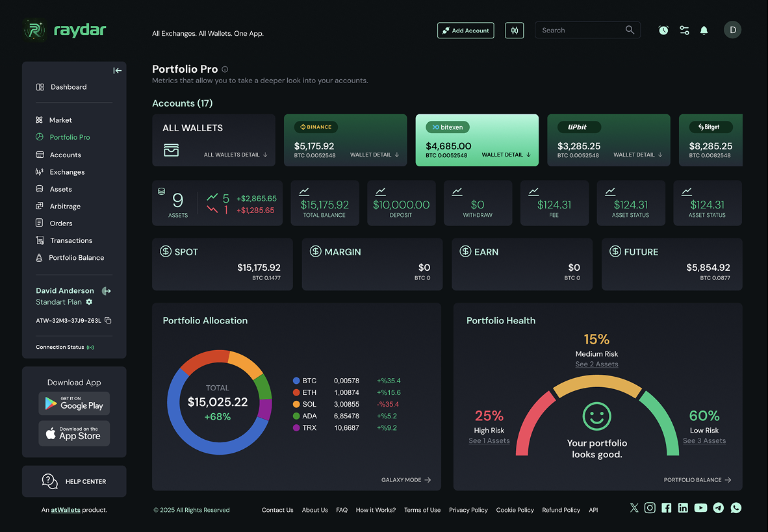
Task: Click the Add Account button
Action: [465, 30]
